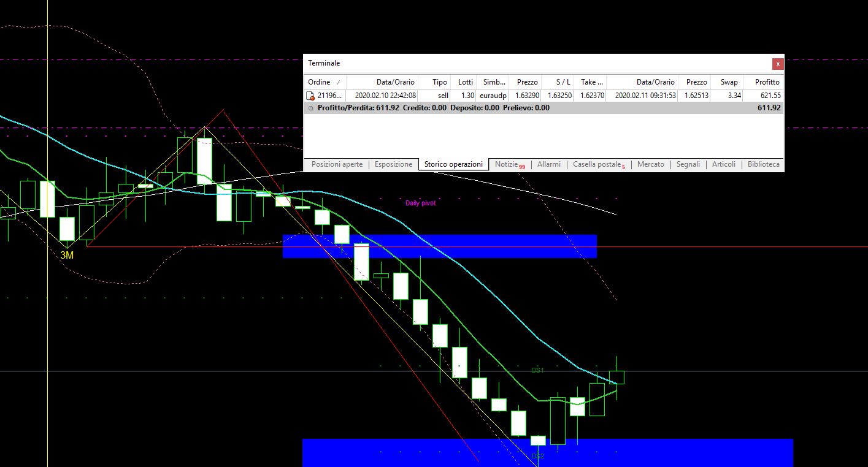The image size is (868, 467).
Task: Open the Biblioteca tab
Action: [x=763, y=164]
